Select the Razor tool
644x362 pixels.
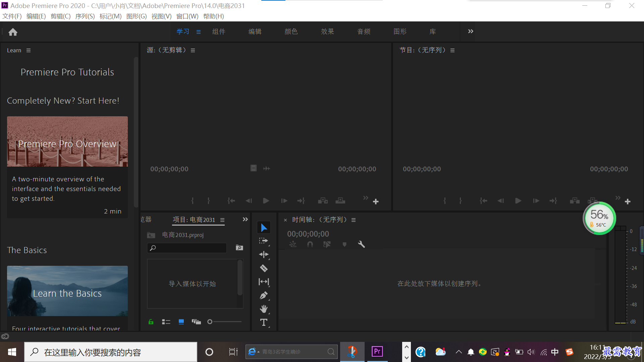(264, 268)
